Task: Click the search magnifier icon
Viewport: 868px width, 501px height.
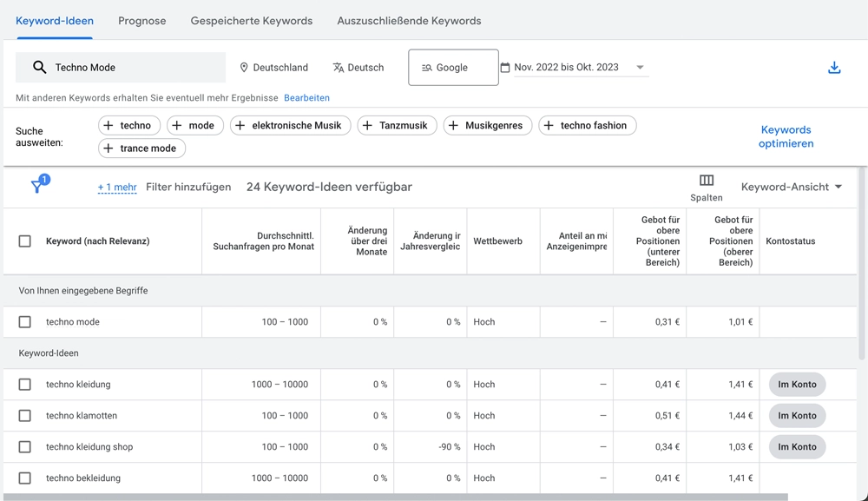Action: [x=39, y=68]
